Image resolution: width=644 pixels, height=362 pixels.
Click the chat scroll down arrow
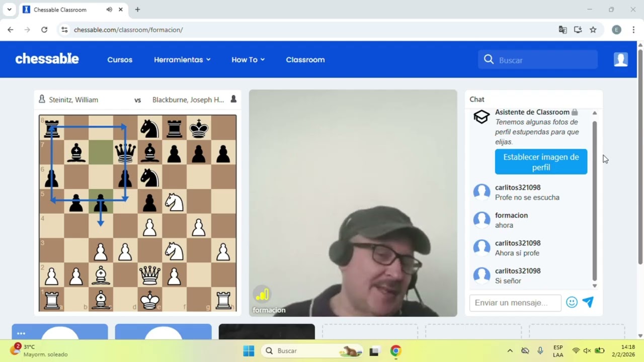(595, 286)
